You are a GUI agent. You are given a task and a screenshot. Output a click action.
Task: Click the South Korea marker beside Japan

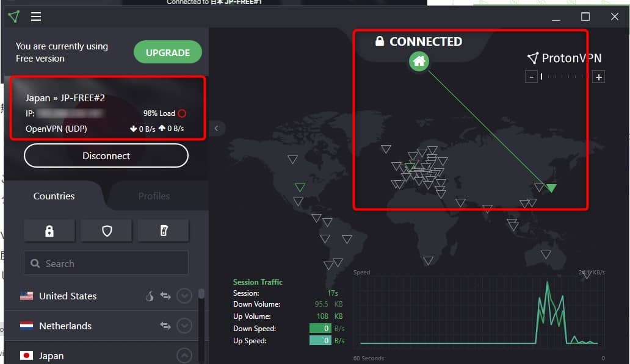(x=540, y=187)
